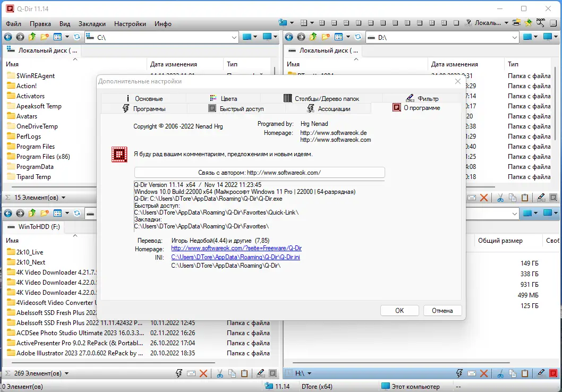Open the zoom magnifier tool
Image resolution: width=562 pixels, height=392 pixels.
click(x=541, y=23)
